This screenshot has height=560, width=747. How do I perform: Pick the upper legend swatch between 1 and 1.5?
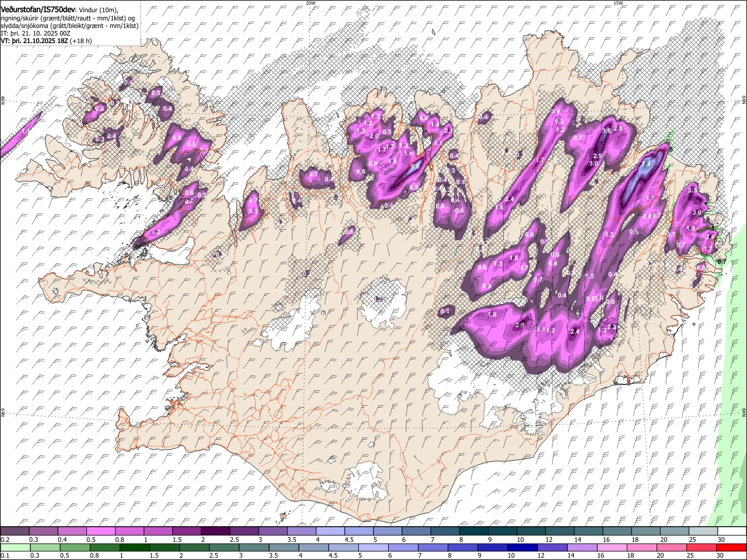(159, 531)
